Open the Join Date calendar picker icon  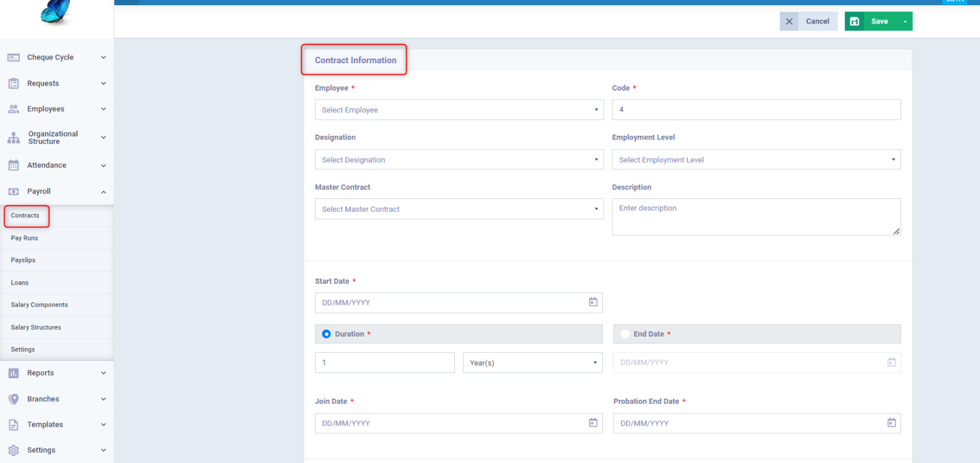coord(593,423)
